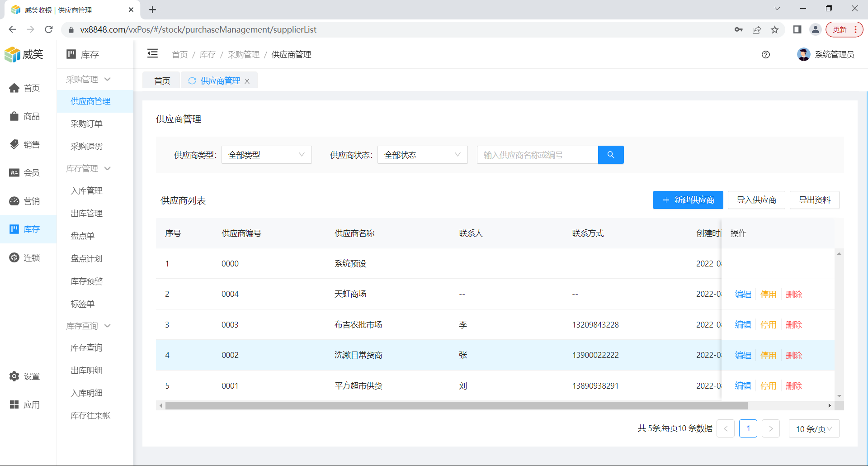
Task: Click 停用 for 天虹商场 supplier
Action: (768, 295)
